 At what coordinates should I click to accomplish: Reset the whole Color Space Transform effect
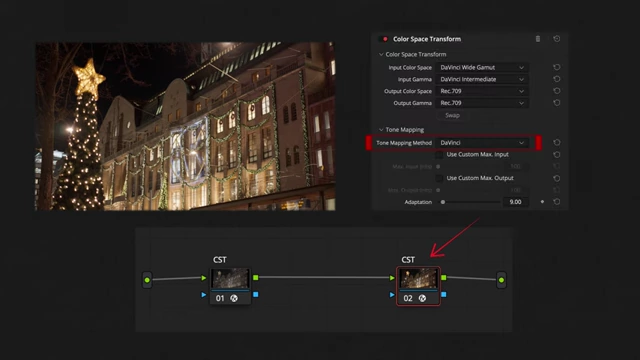pos(556,39)
